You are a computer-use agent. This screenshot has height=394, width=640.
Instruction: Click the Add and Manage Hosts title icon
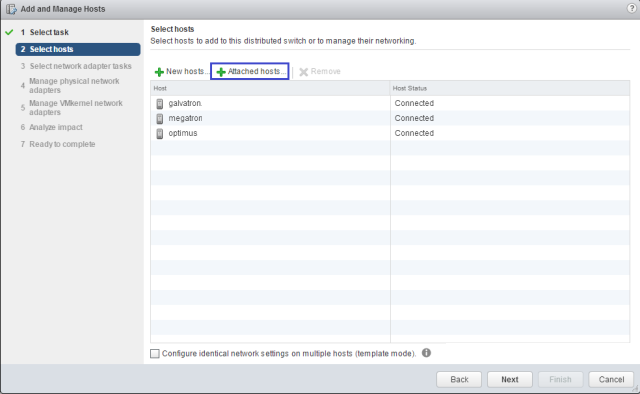pyautogui.click(x=11, y=9)
